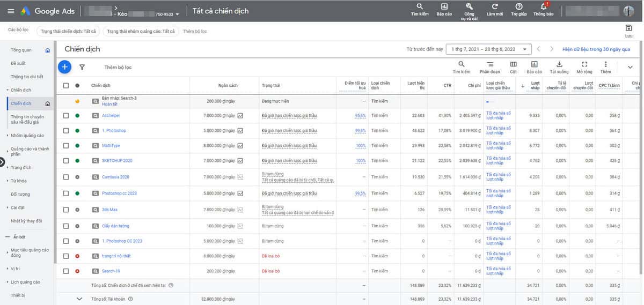Check the Photoshop cc 2023 row

66,193
